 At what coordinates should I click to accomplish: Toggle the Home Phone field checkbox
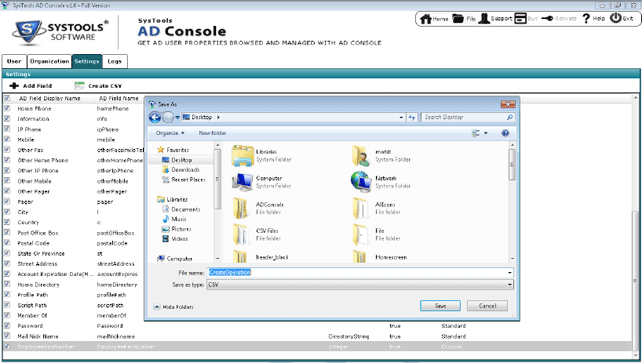[7, 108]
